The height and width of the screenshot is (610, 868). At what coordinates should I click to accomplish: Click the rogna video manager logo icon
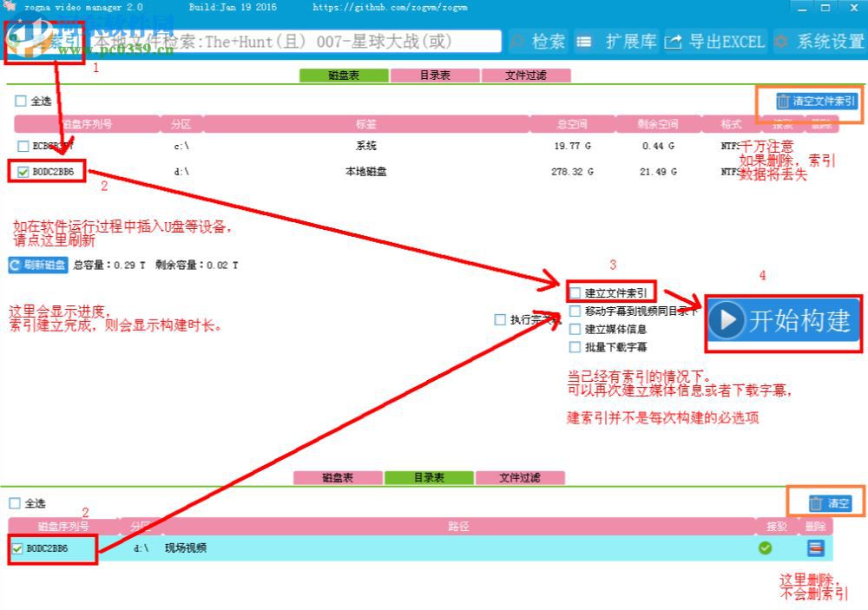9,7
